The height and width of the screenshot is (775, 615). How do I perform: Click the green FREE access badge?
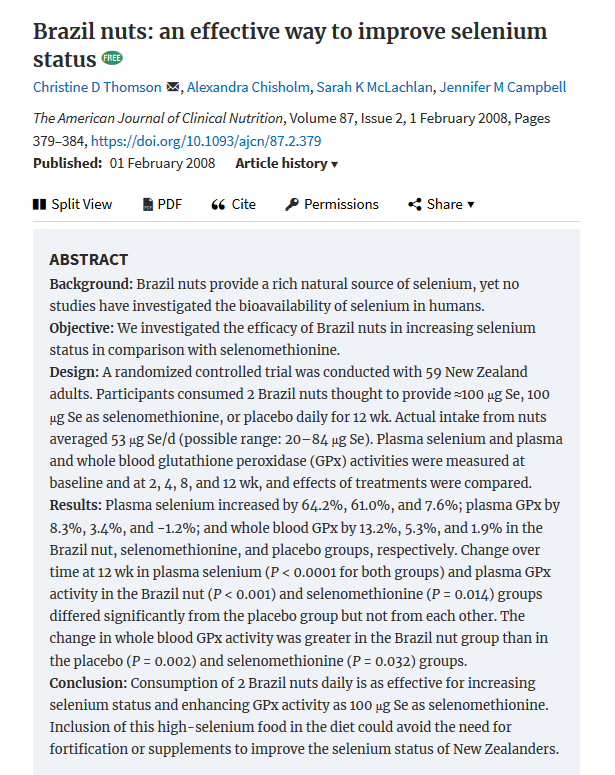tap(111, 60)
